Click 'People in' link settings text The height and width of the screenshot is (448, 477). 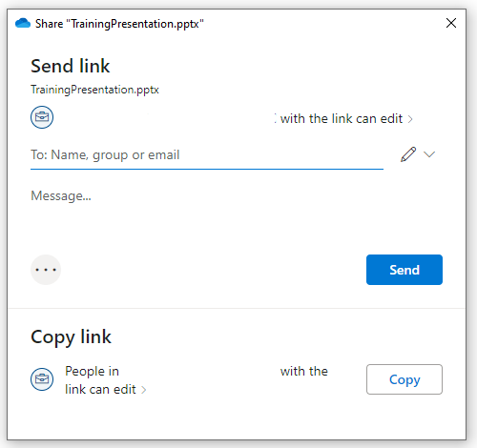coord(92,371)
